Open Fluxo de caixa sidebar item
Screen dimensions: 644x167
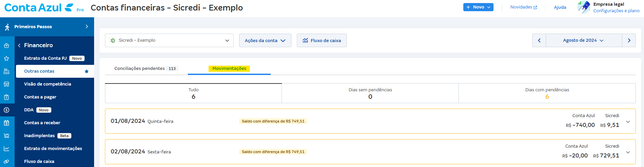coord(55,162)
